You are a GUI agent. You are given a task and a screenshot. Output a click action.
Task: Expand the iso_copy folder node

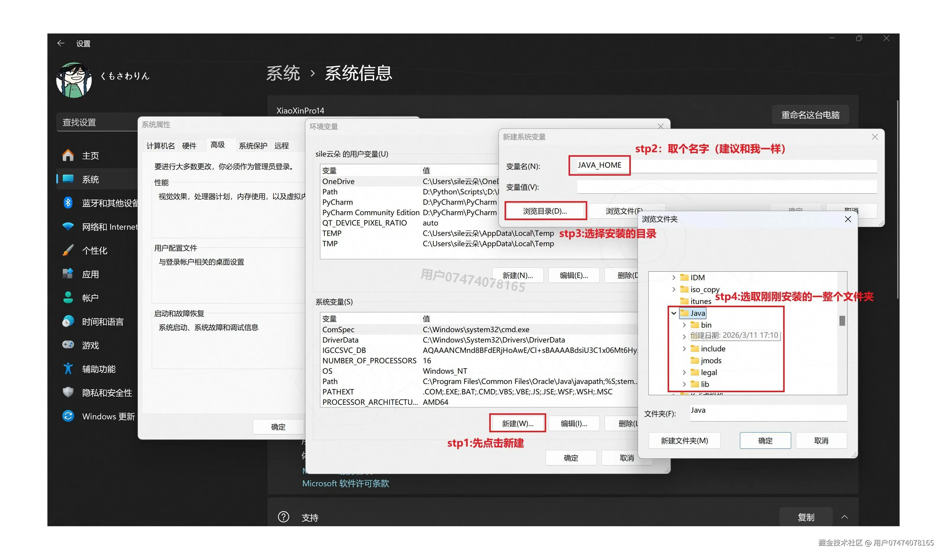[x=674, y=289]
